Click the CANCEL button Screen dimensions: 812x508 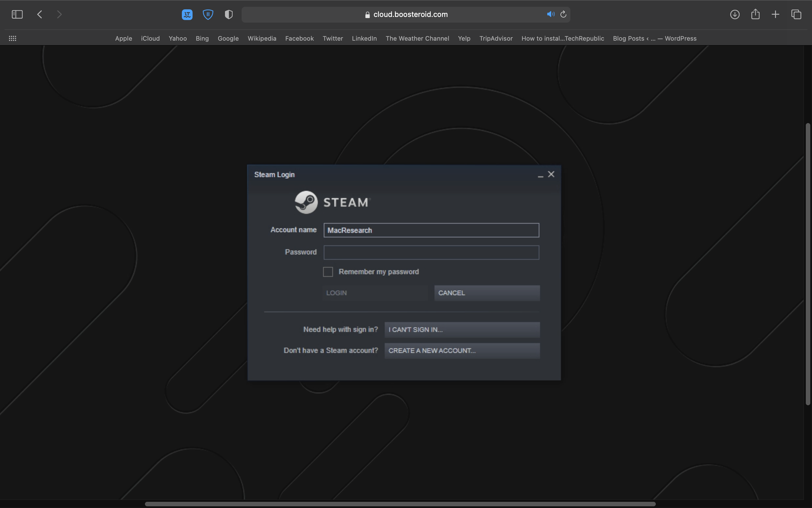[487, 293]
